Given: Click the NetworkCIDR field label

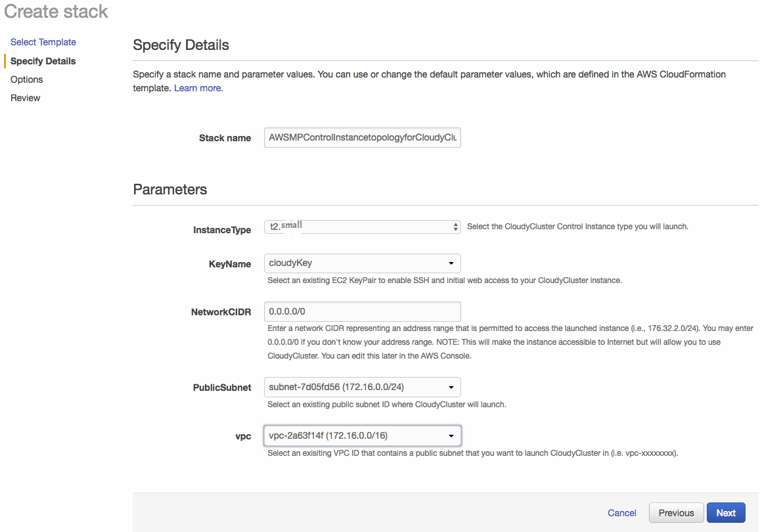Looking at the screenshot, I should pos(221,312).
